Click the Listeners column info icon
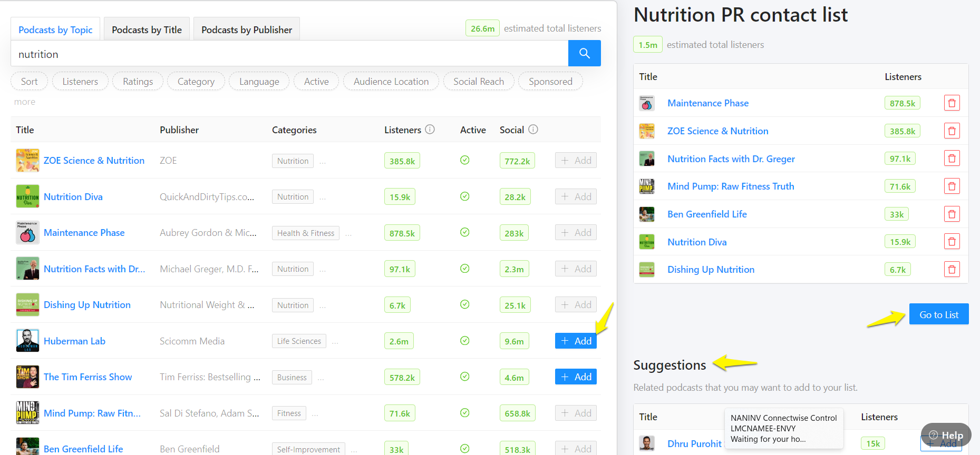980x455 pixels. (430, 129)
